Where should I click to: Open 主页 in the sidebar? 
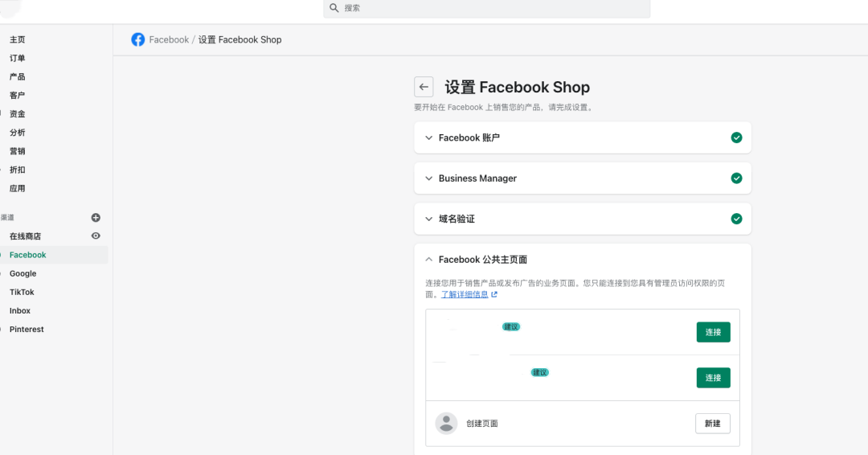tap(17, 40)
